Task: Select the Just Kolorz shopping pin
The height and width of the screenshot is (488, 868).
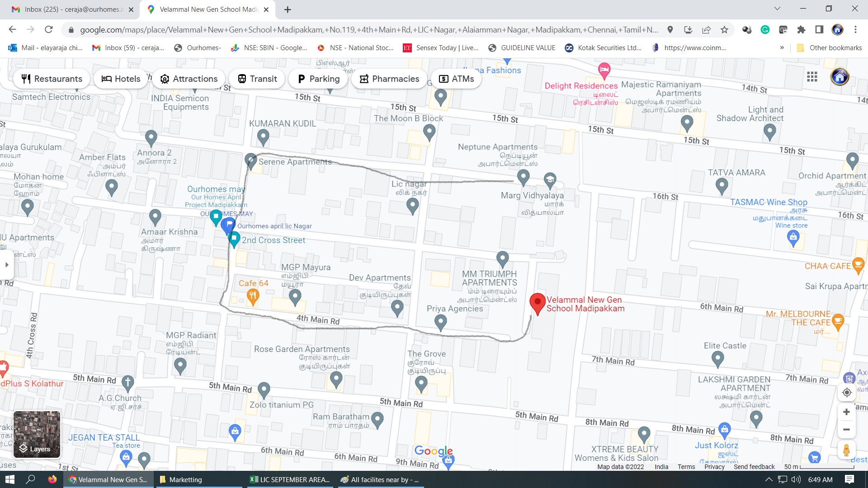Action: click(x=724, y=430)
